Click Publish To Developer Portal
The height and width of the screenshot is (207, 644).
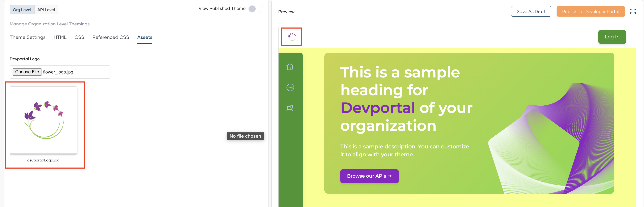click(x=590, y=12)
